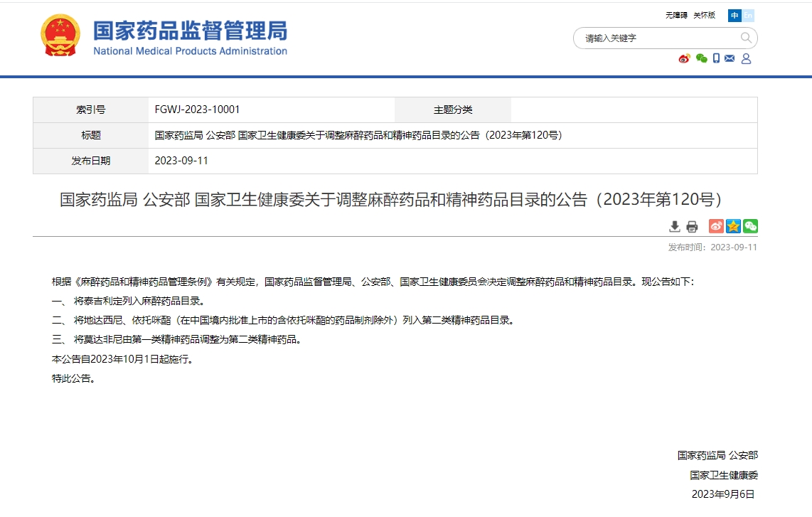Image resolution: width=812 pixels, height=517 pixels.
Task: Click the title text in the info table
Action: pos(358,135)
